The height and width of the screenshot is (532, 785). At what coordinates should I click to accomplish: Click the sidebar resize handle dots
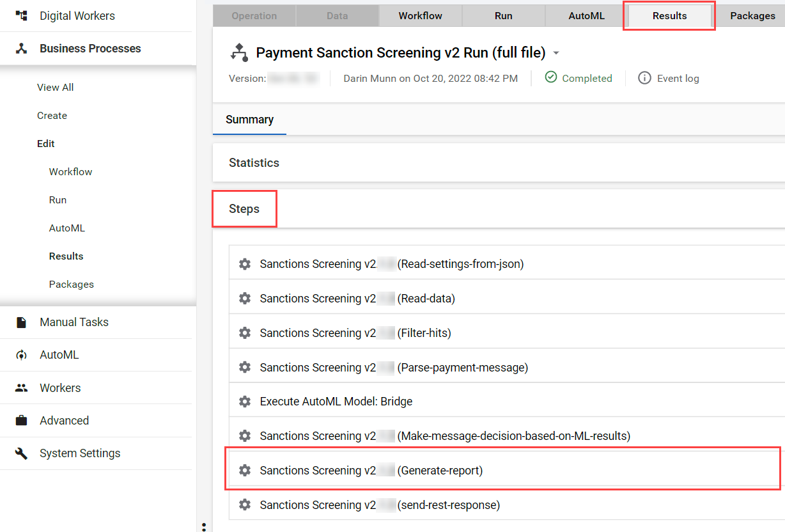point(204,527)
